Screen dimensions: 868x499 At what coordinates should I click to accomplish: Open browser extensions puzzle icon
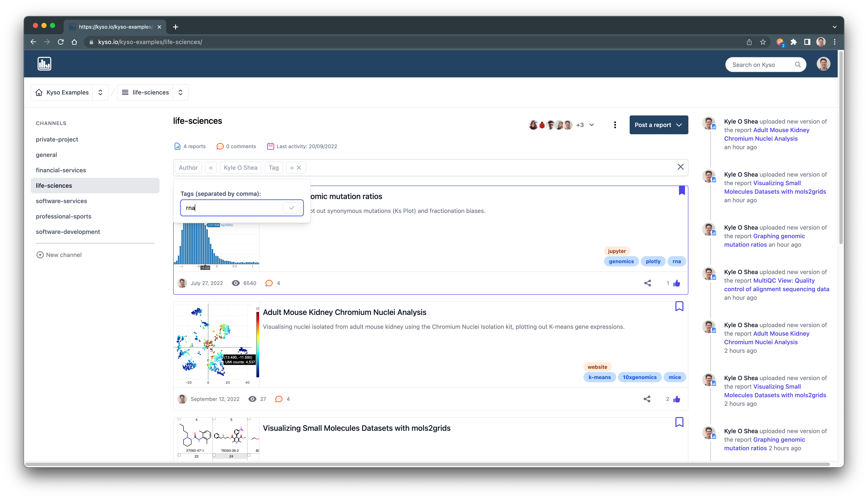pos(794,42)
